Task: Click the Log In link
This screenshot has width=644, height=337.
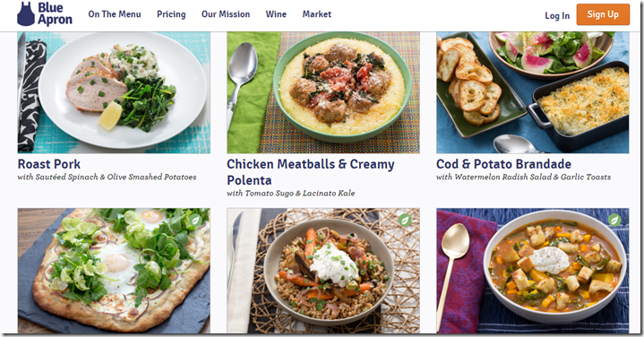Action: tap(557, 15)
